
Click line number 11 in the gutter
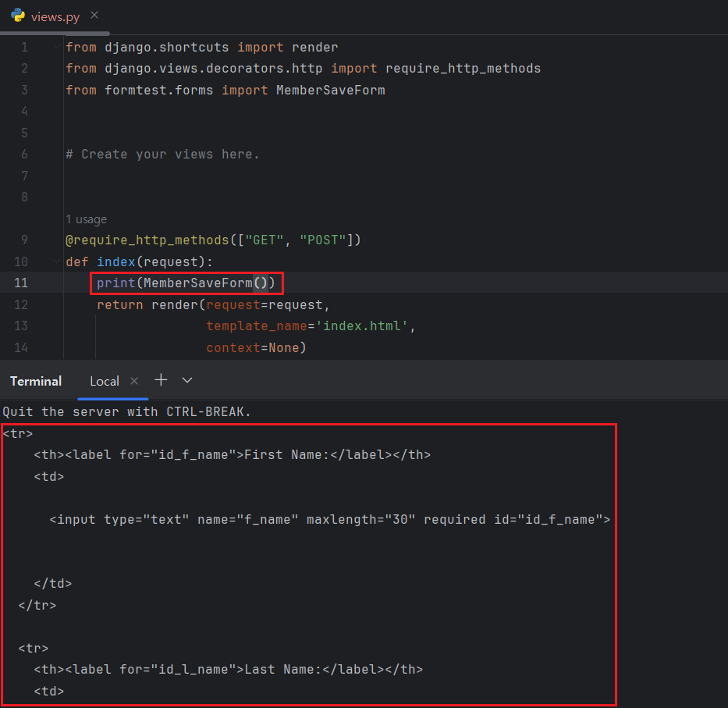click(x=21, y=283)
